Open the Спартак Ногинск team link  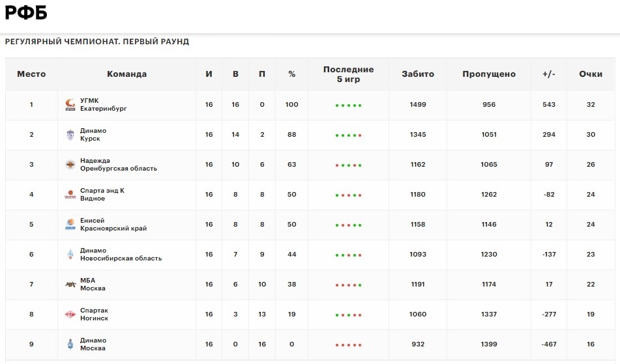[x=94, y=315]
